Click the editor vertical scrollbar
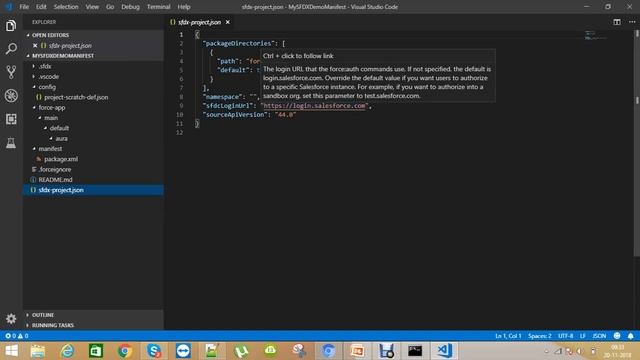This screenshot has width=640, height=360. [x=637, y=143]
